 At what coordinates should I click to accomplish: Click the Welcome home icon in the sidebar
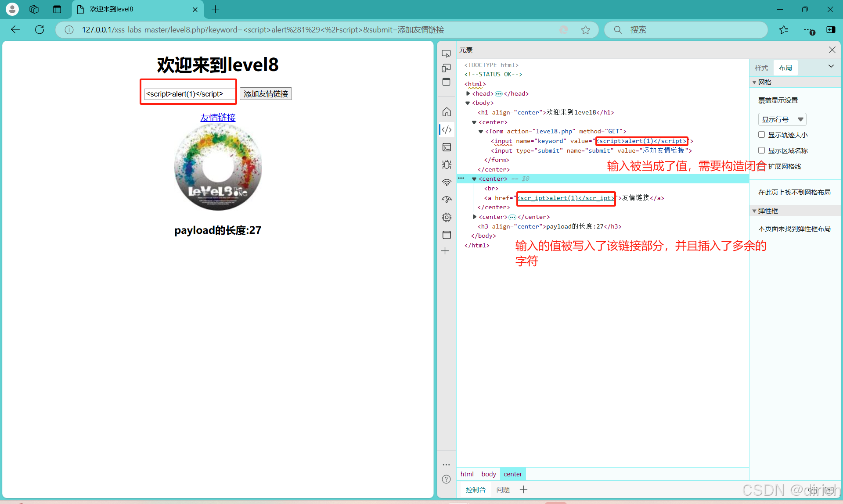pyautogui.click(x=447, y=112)
